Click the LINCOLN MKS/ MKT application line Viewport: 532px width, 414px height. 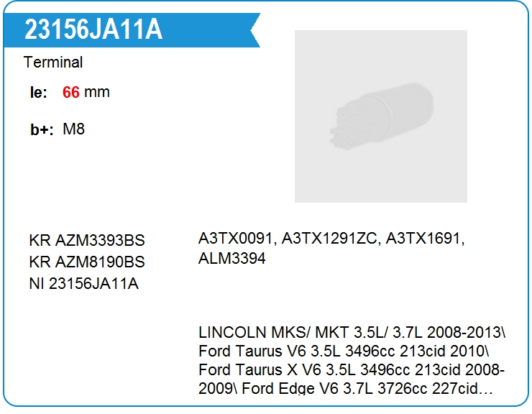(352, 333)
